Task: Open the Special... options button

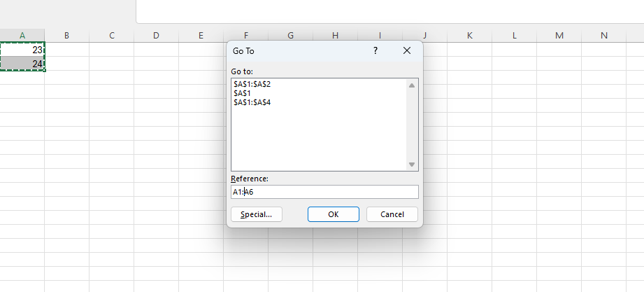Action: tap(257, 214)
